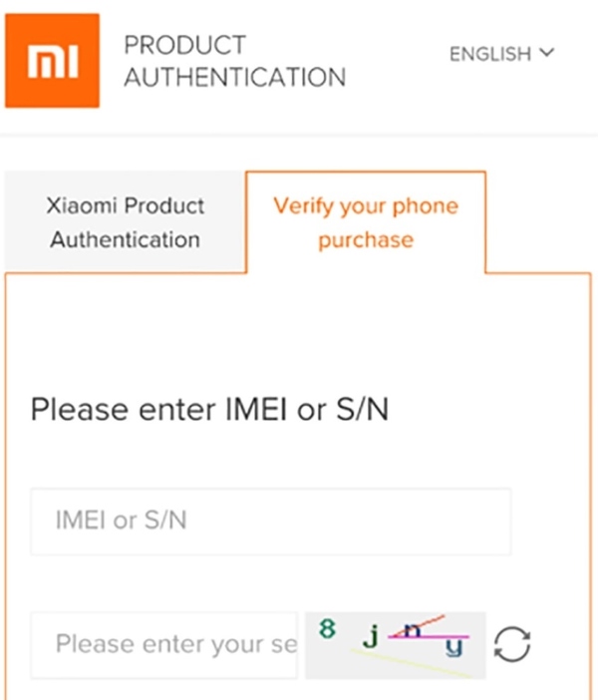Screen dimensions: 598x700
Task: Click the security code input field
Action: 164,644
